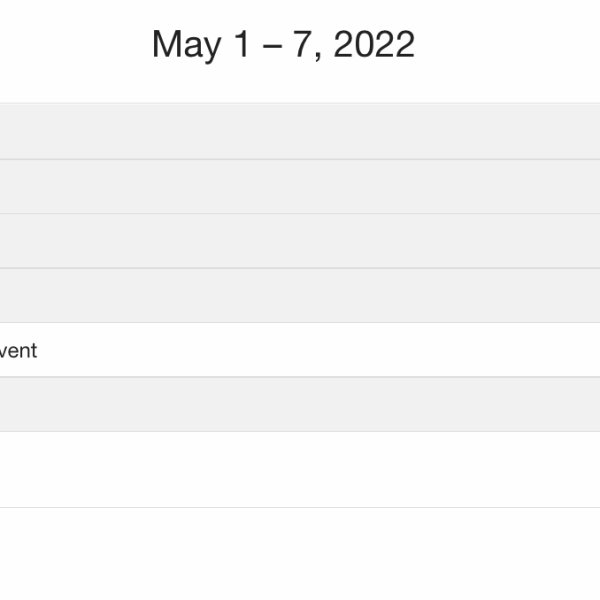
Task: Click the gray header row directly above the event
Action: 300,296
